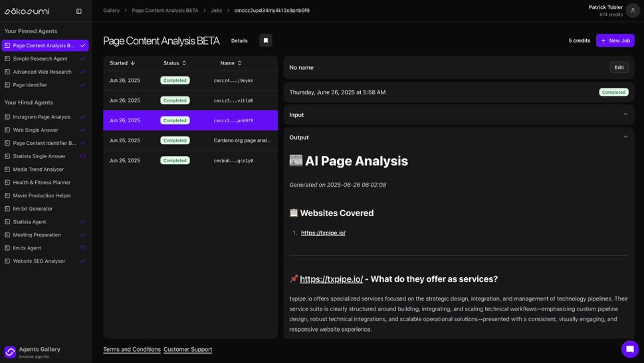Select the job row cmccz3...vihld6
Viewport: 644px width, 363px height.
[190, 100]
